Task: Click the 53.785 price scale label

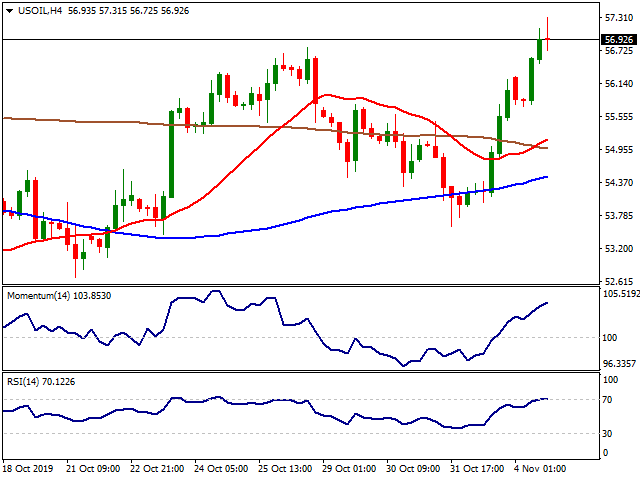Action: 619,216
